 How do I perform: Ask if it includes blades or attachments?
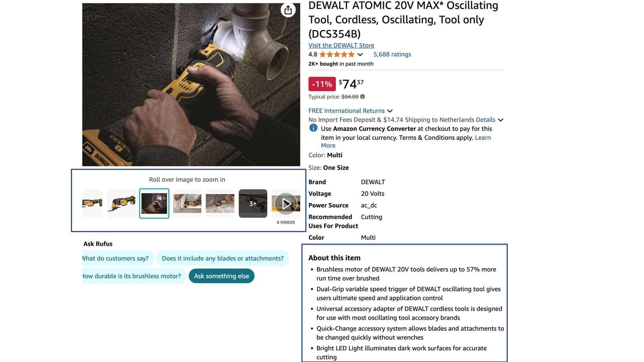point(222,258)
